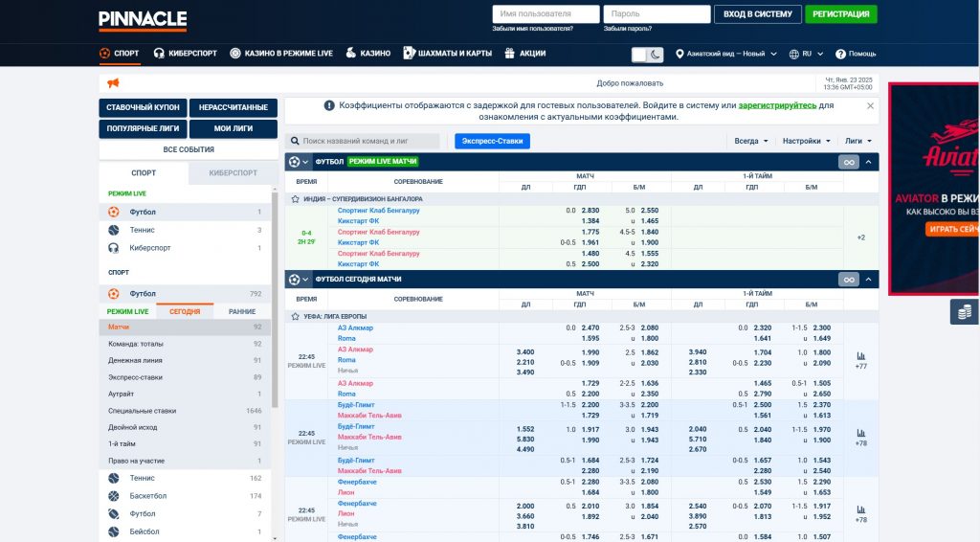Select Двойной исход in sidebar
Screen dimensions: 980x542
(x=185, y=427)
